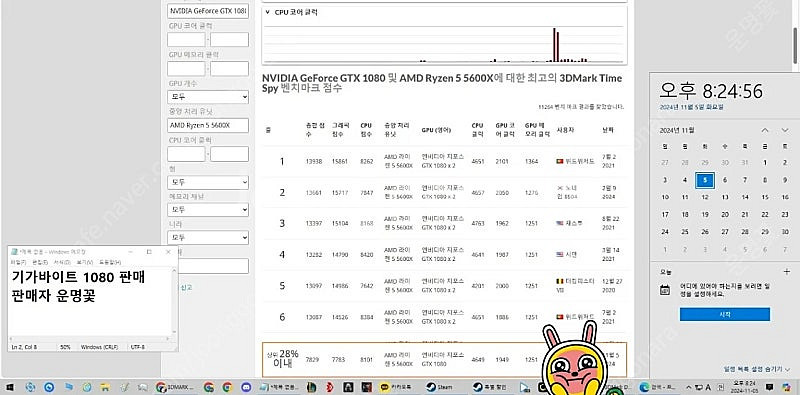Click the taskbar clock showing 8:24
The height and width of the screenshot is (395, 800).
745,386
